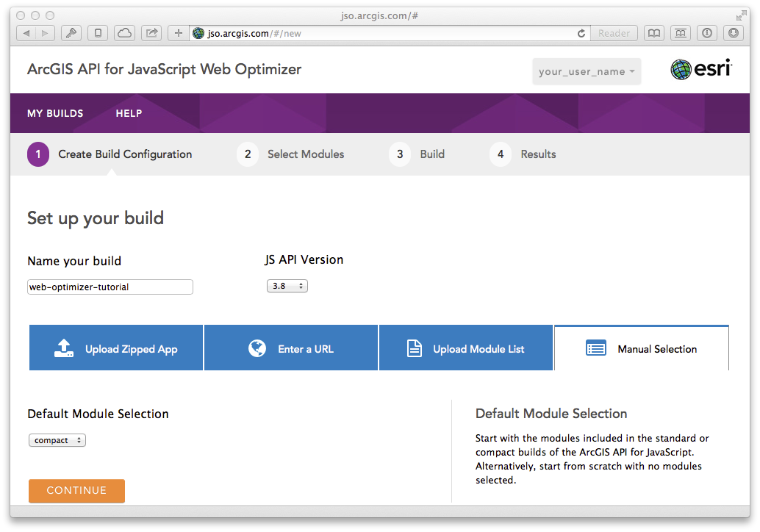Click the Reader button in address bar
Viewport: 760px width, 532px height.
(x=614, y=33)
